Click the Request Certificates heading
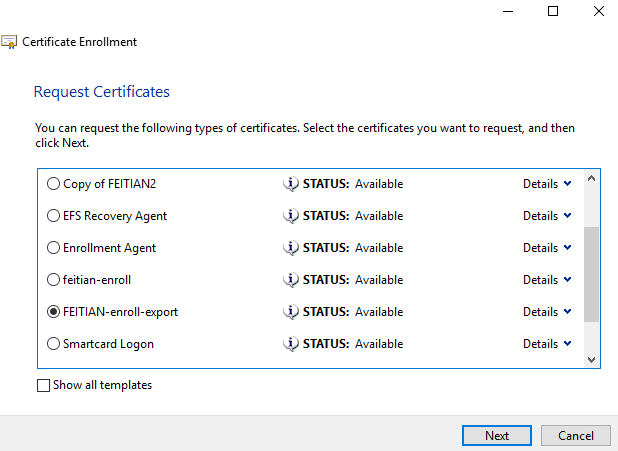Image resolution: width=618 pixels, height=451 pixels. (x=102, y=92)
